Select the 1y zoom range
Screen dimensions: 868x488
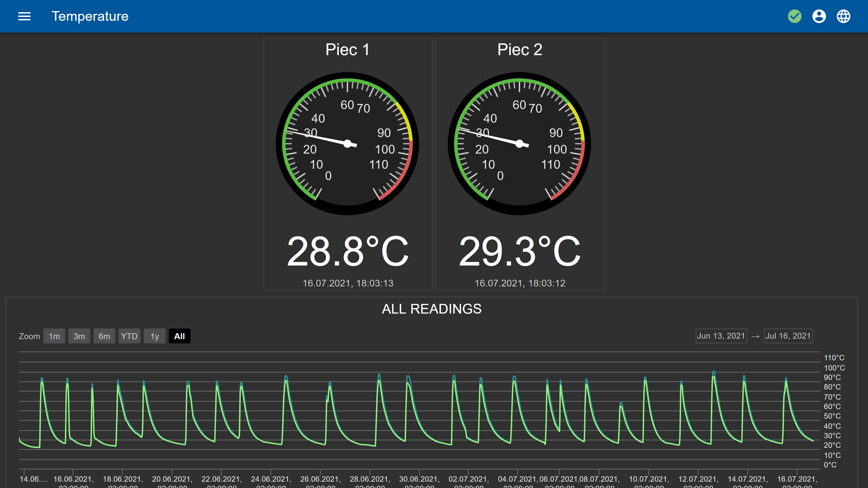[154, 336]
